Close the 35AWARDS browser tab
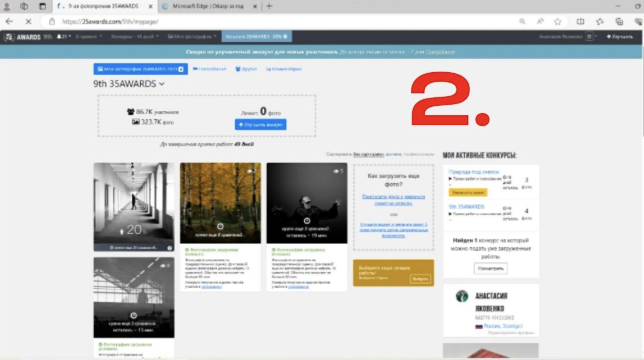Image resolution: width=644 pixels, height=360 pixels. click(x=151, y=6)
